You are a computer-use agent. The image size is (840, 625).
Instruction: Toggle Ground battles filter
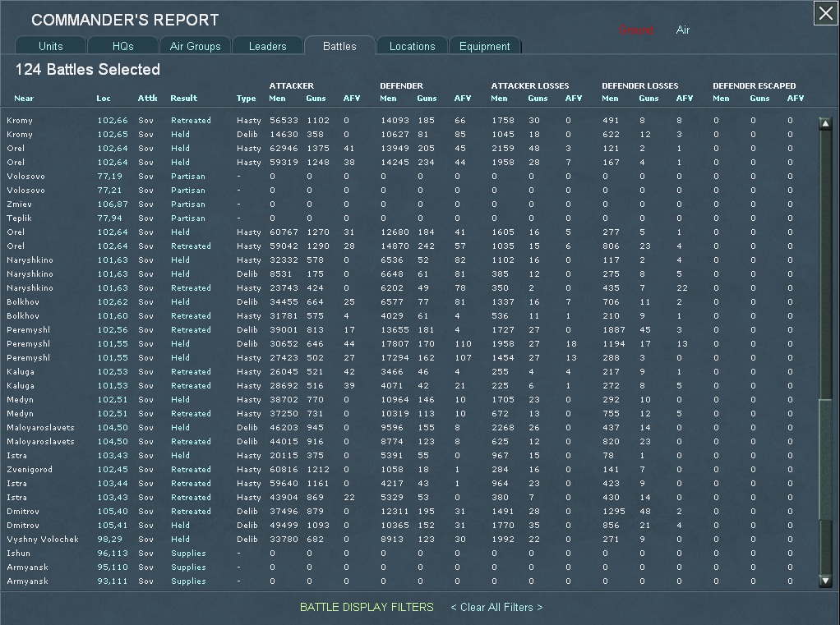click(636, 30)
